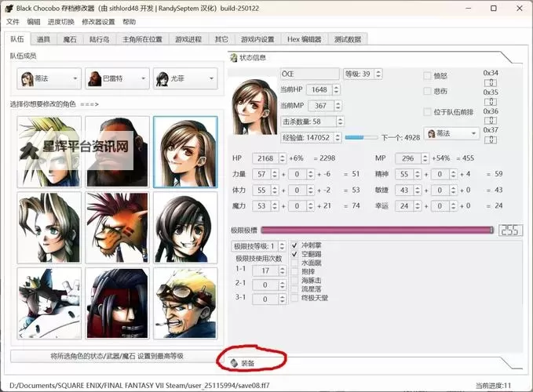Click the 击杀数量 58 spinner arrows
This screenshot has height=392, width=533.
[340, 122]
